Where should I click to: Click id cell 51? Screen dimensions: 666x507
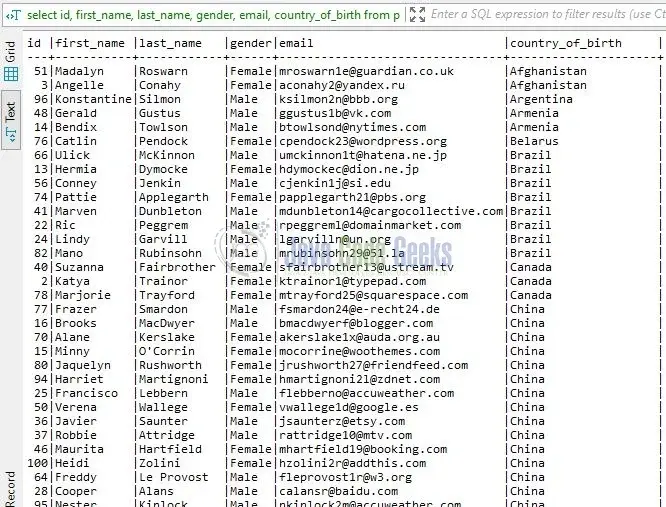tap(41, 71)
